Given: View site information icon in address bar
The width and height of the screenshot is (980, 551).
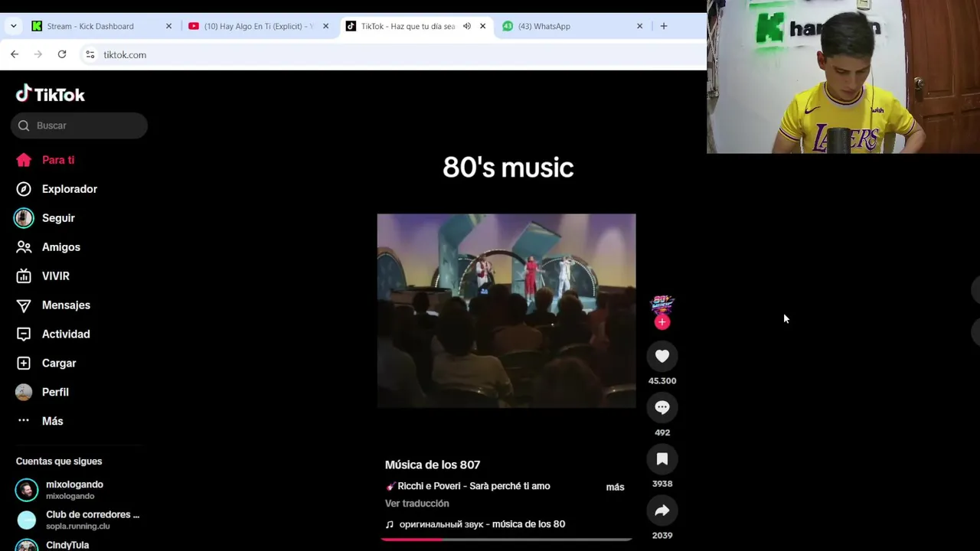Looking at the screenshot, I should pyautogui.click(x=90, y=54).
